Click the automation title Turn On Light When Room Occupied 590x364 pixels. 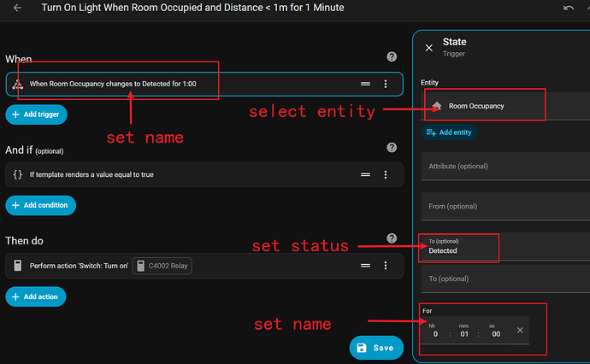tap(192, 8)
